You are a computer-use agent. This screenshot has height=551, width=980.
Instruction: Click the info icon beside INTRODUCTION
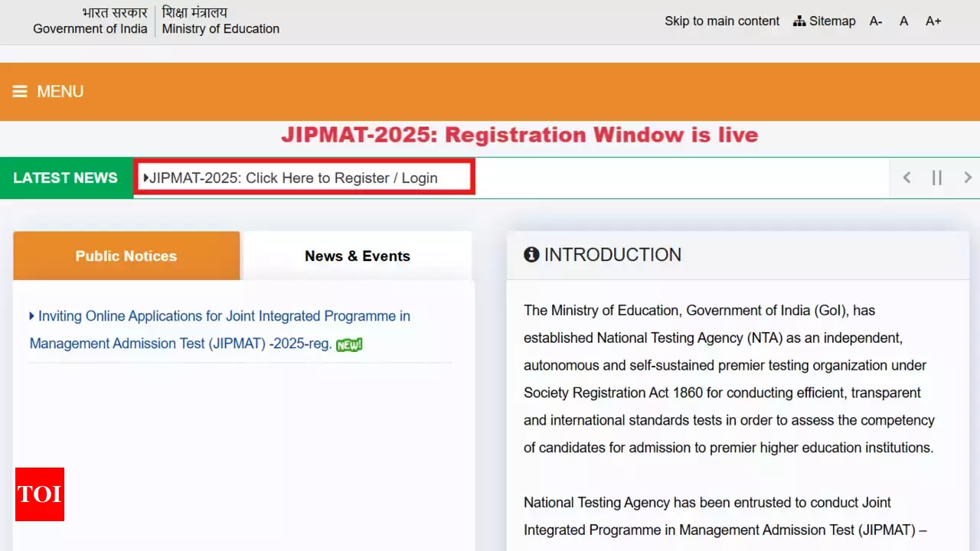[x=531, y=255]
